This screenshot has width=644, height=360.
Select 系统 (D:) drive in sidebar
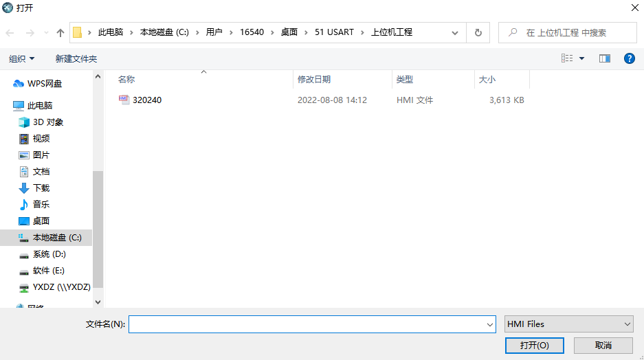click(x=49, y=254)
